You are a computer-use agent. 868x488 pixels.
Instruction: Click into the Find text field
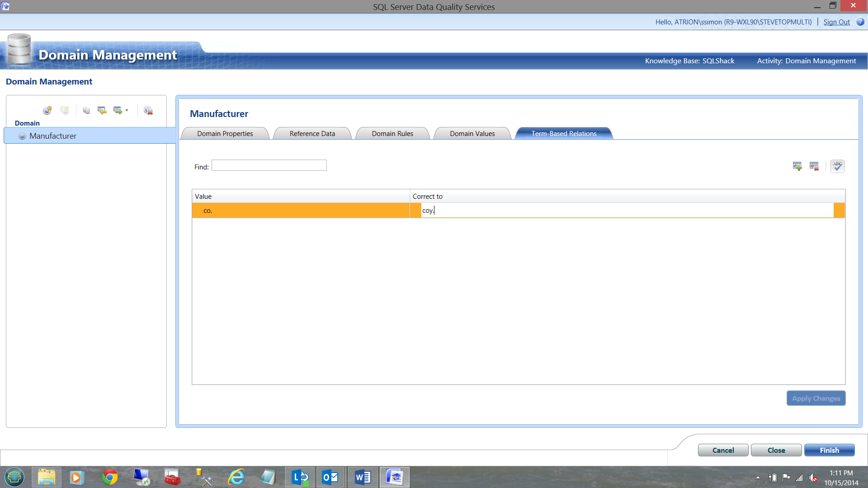pyautogui.click(x=269, y=165)
